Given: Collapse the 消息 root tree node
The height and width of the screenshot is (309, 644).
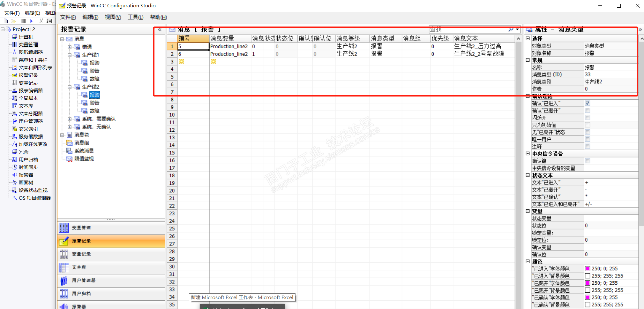Looking at the screenshot, I should tap(62, 39).
